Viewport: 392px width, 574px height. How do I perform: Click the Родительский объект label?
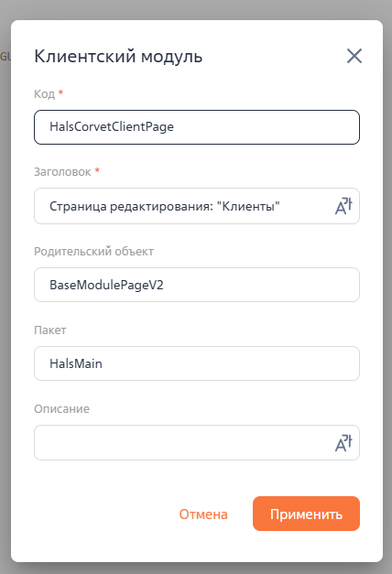(93, 252)
